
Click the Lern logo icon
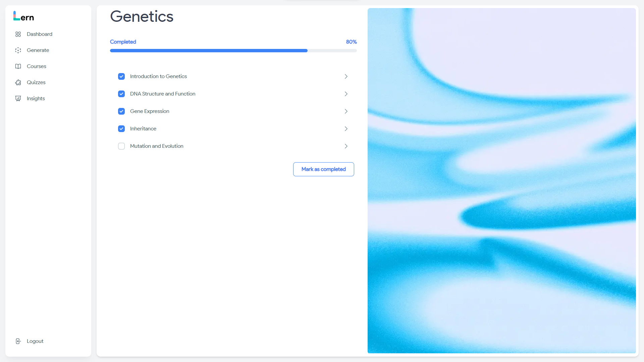pos(16,16)
